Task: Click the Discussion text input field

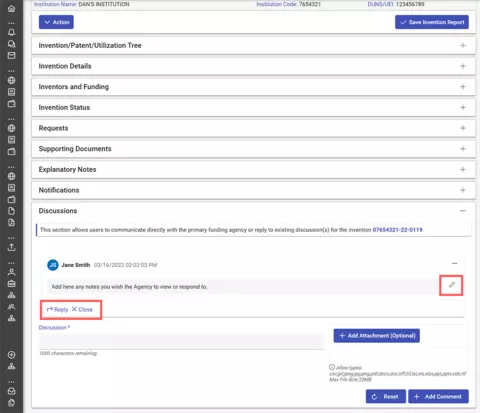Action: (x=181, y=341)
